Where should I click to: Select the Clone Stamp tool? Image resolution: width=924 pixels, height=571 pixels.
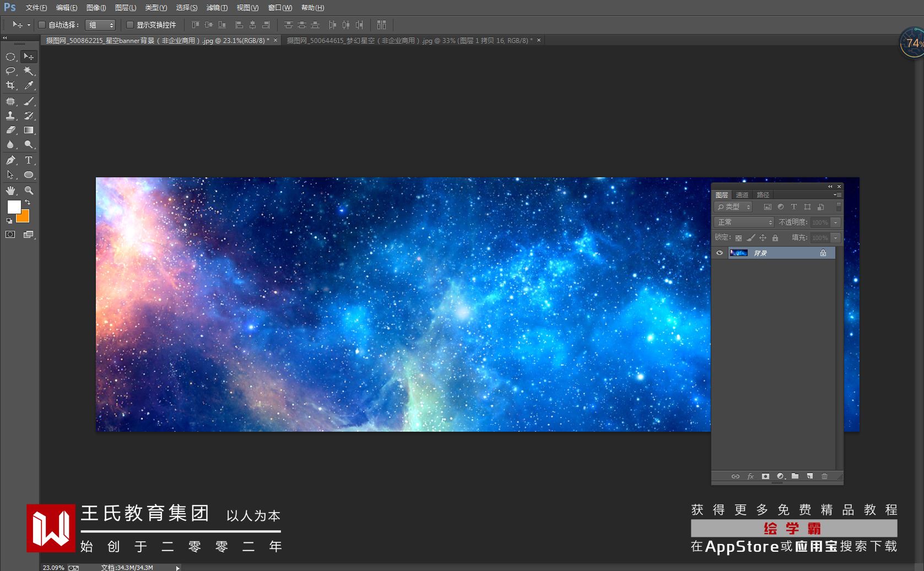pyautogui.click(x=10, y=116)
